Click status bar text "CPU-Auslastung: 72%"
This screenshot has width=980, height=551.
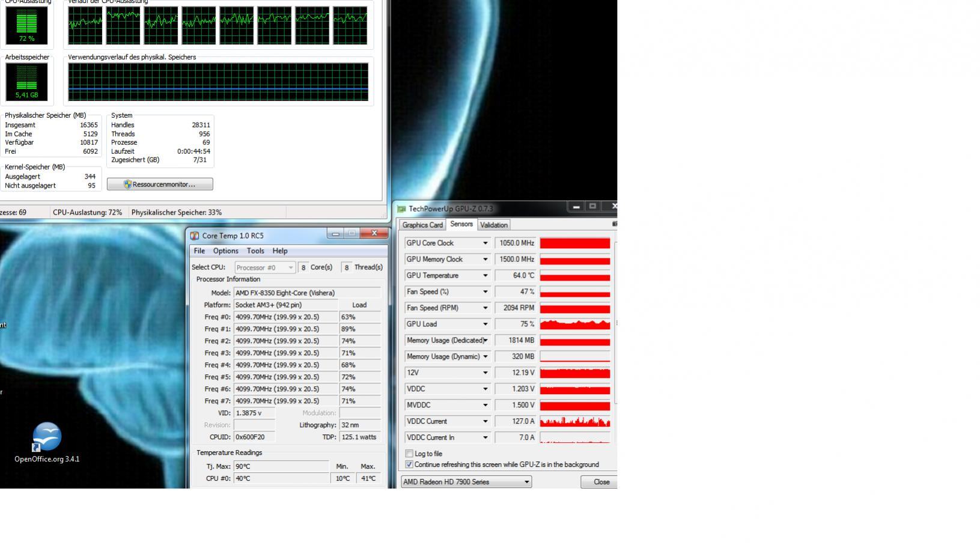[87, 213]
